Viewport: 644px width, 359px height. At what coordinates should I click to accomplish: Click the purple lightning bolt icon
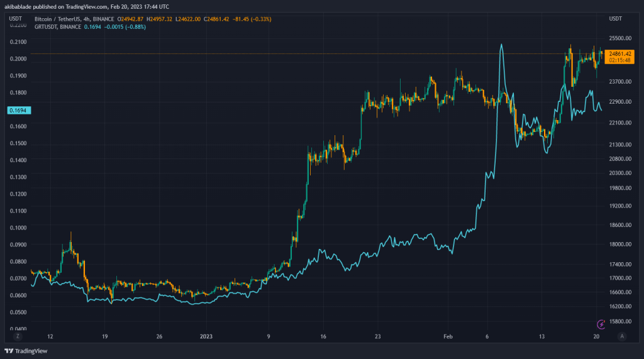point(601,324)
